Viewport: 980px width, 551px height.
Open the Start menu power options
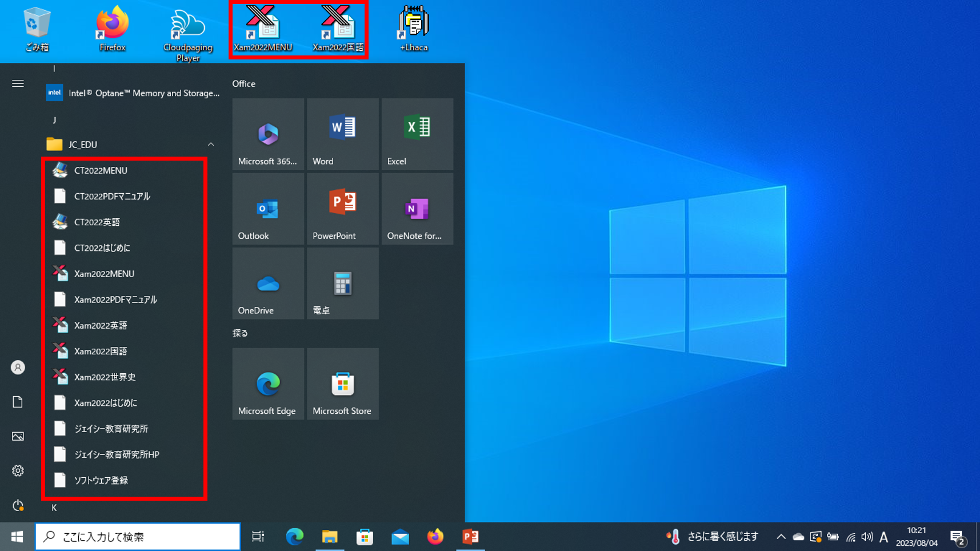(x=17, y=505)
